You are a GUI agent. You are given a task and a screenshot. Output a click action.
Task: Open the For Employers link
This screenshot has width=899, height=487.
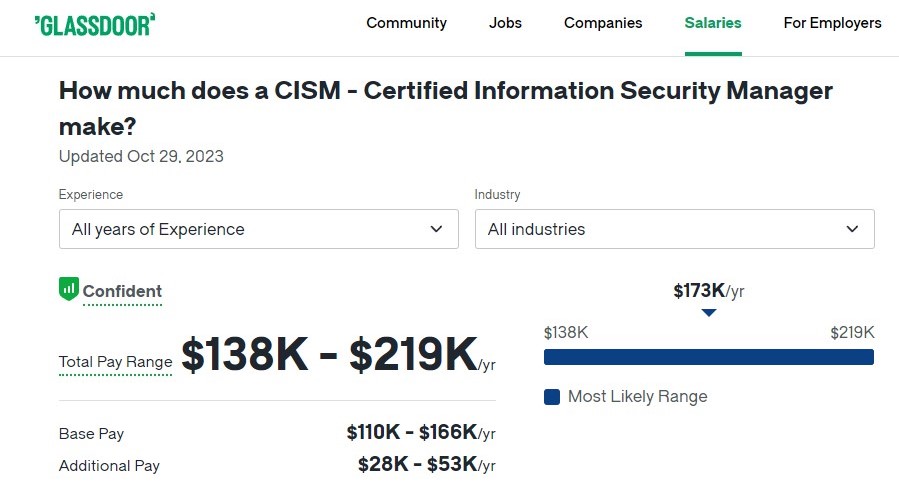(832, 23)
